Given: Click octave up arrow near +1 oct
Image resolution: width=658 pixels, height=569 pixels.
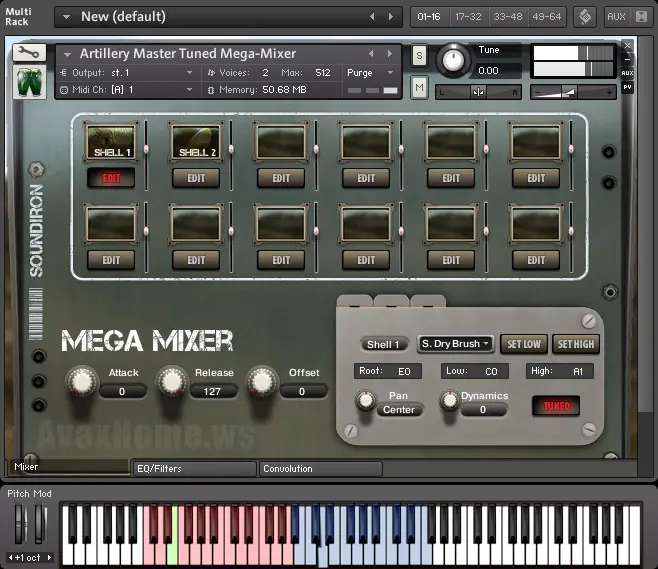Looking at the screenshot, I should coord(49,558).
